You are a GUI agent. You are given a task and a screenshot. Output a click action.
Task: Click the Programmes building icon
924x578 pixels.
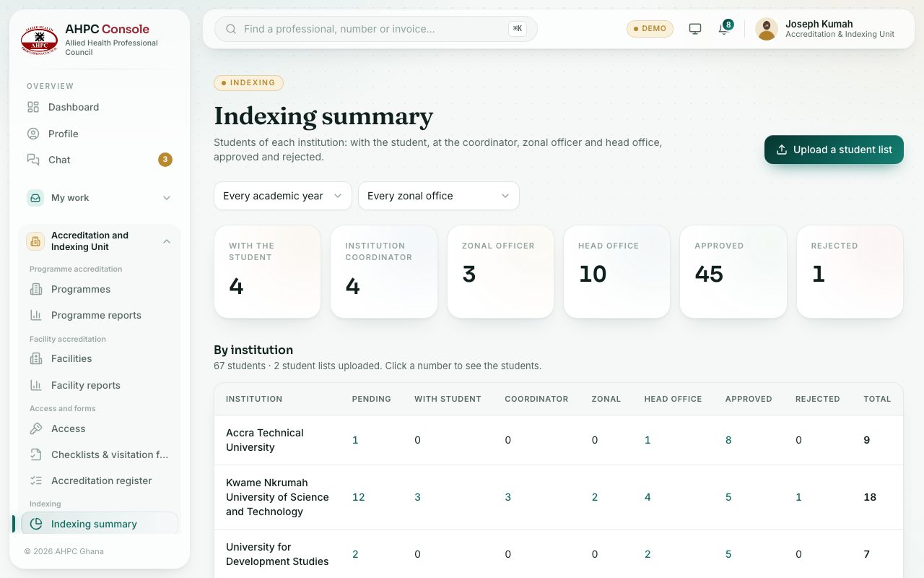pyautogui.click(x=36, y=290)
